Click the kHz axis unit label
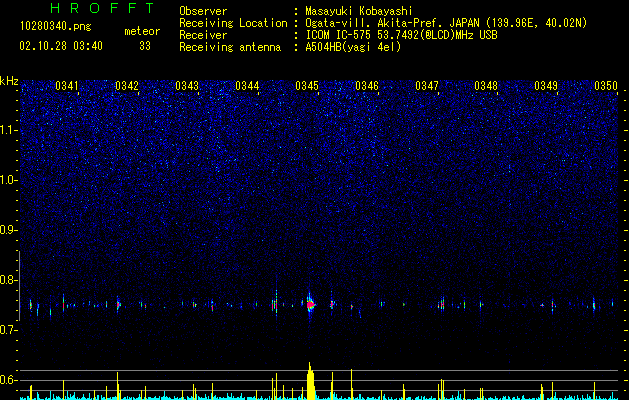The width and height of the screenshot is (629, 400). click(9, 81)
